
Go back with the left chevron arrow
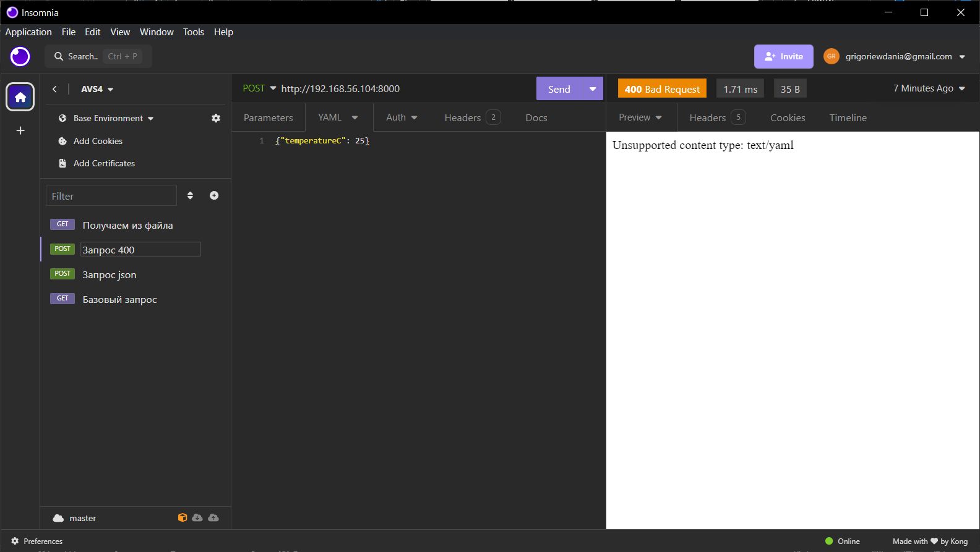click(54, 89)
